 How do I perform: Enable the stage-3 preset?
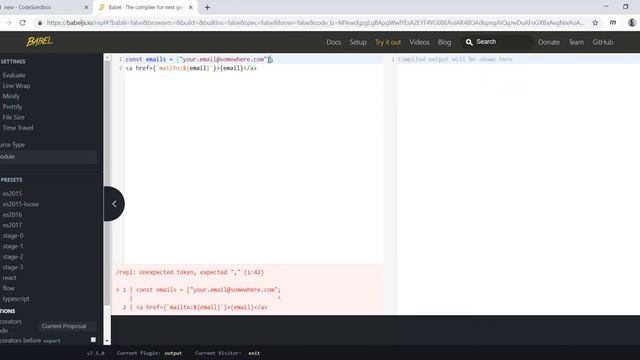13,267
